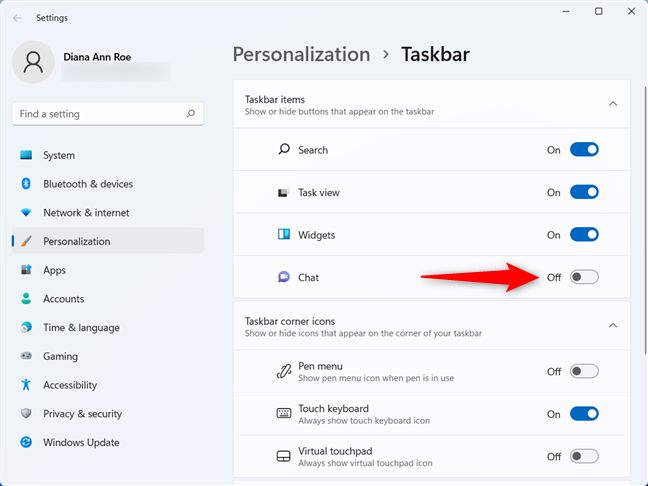Click 'Show pen menu icon when pen is in use'
Image resolution: width=648 pixels, height=486 pixels.
pyautogui.click(x=376, y=378)
